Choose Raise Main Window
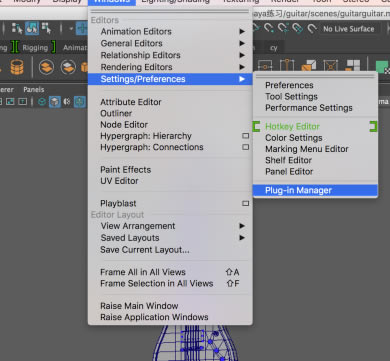Screen dimensions: 390x361 (170, 306)
